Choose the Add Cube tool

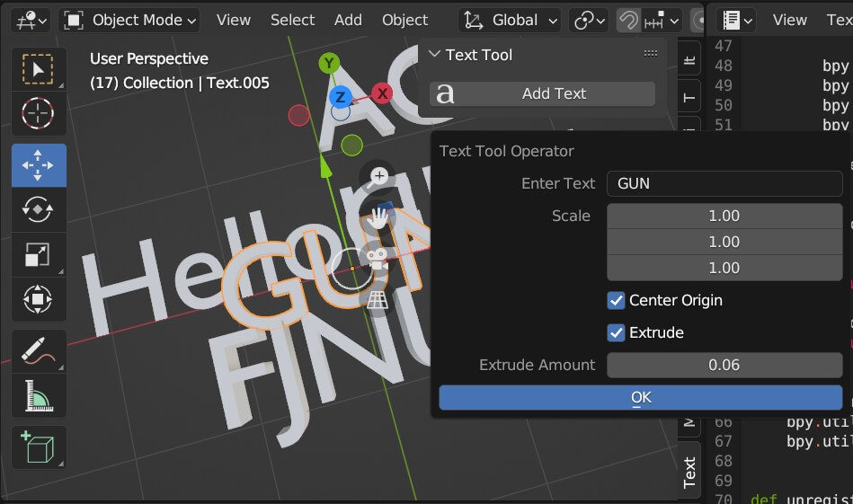tap(38, 447)
